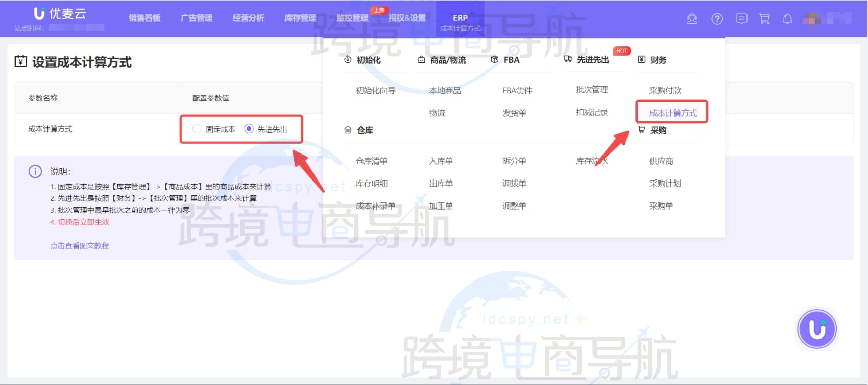
Task: Open 初始化向导 from the menu
Action: pyautogui.click(x=376, y=91)
